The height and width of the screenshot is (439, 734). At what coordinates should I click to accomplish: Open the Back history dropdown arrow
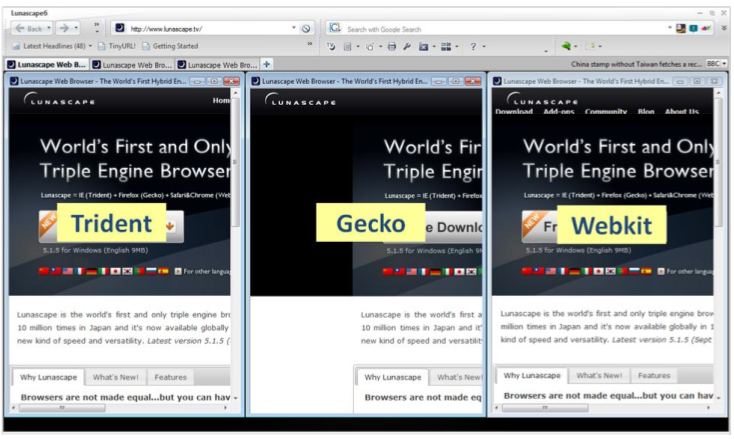48,29
